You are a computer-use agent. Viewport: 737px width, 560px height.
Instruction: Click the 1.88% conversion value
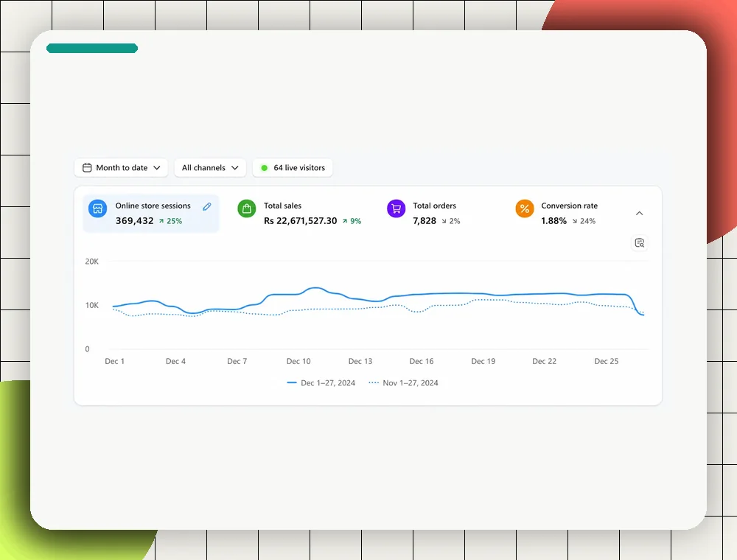553,221
